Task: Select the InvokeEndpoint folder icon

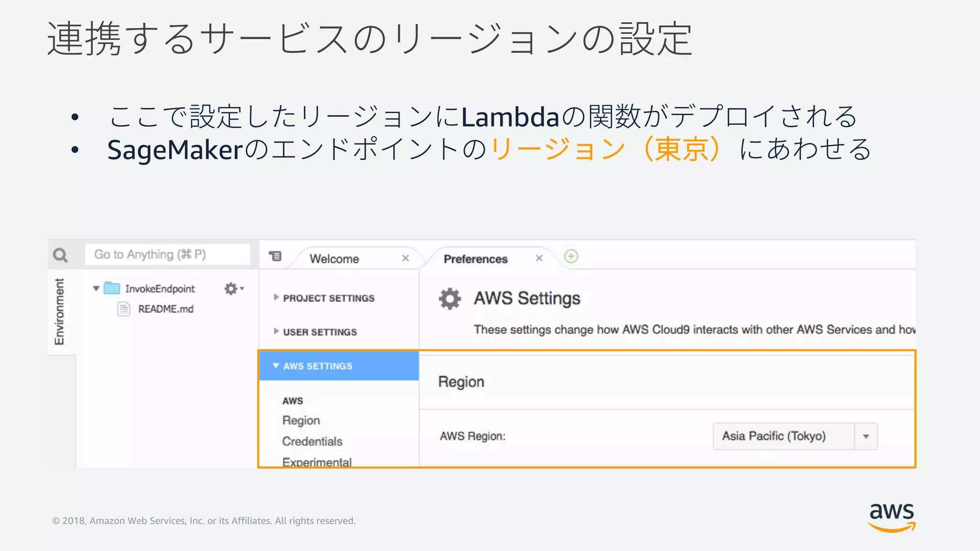Action: point(112,288)
